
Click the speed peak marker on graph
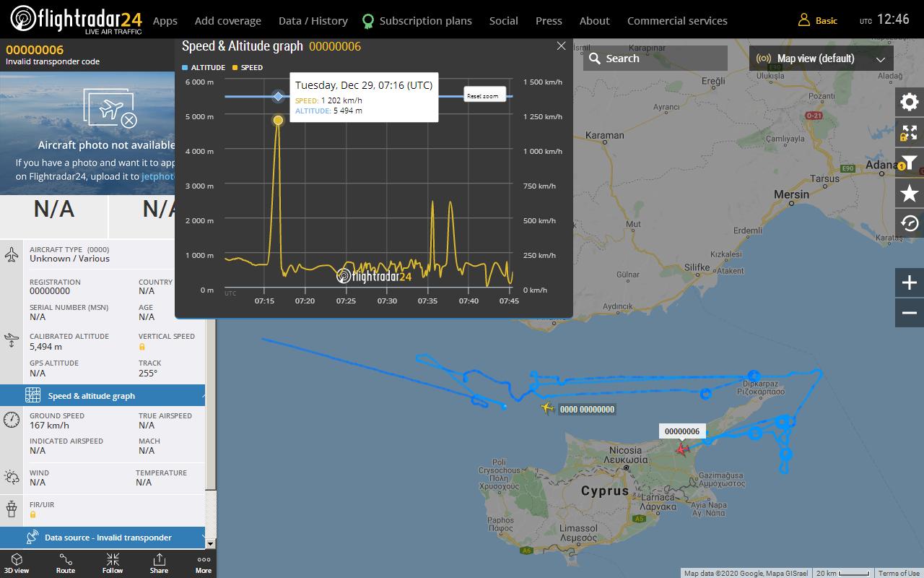[278, 120]
